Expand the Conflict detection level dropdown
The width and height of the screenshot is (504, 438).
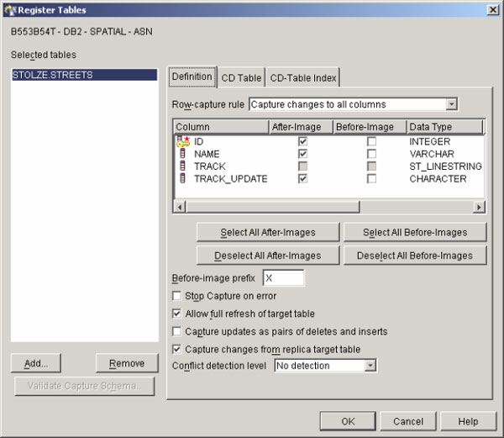[370, 366]
